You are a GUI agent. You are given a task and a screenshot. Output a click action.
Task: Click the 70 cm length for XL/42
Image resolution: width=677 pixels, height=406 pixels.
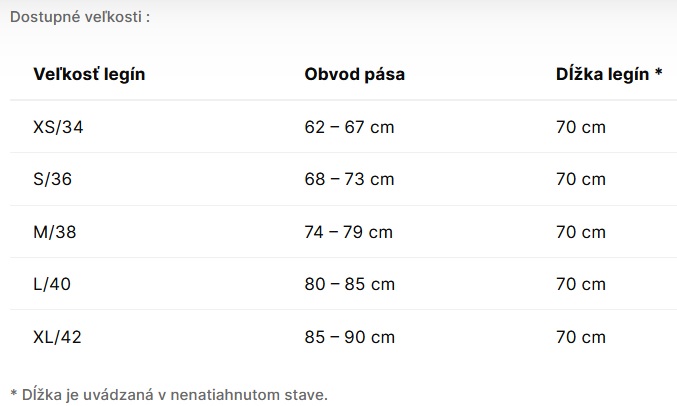(581, 337)
